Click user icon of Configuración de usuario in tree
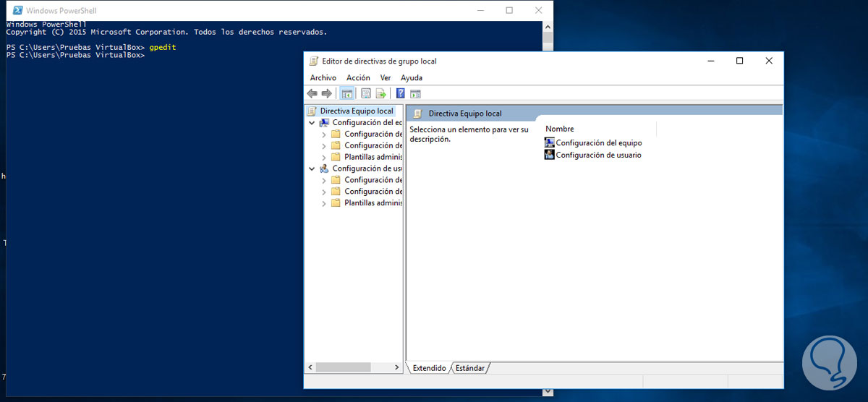868x402 pixels. point(325,168)
